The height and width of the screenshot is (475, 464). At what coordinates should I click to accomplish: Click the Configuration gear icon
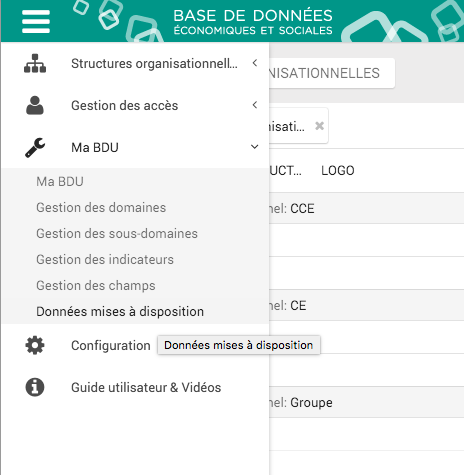pos(35,345)
